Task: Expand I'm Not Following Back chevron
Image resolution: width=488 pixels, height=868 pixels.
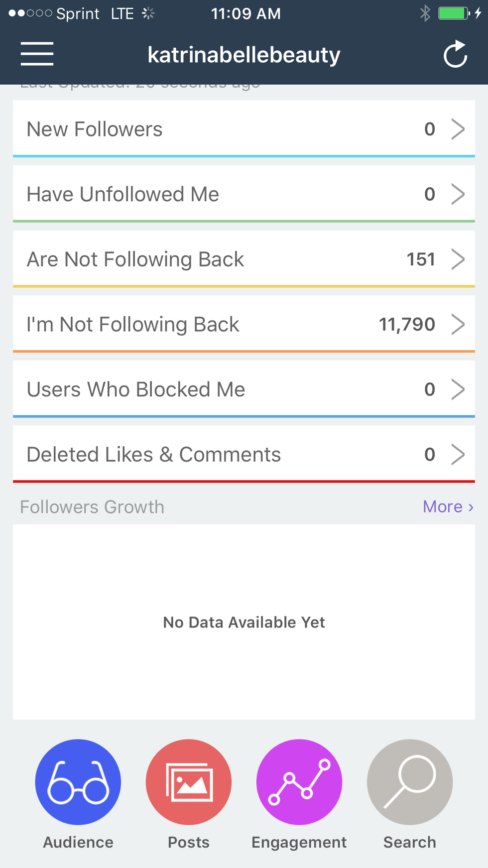Action: pos(458,324)
